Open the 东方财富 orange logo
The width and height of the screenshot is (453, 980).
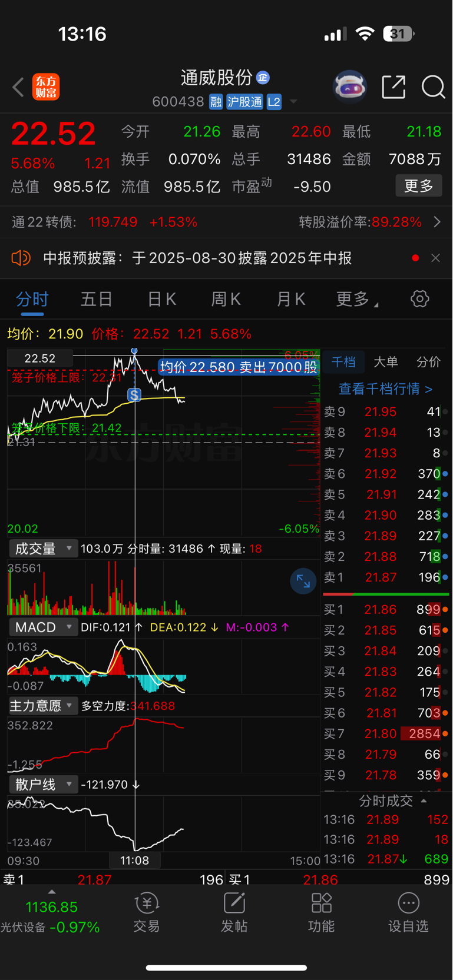pyautogui.click(x=46, y=87)
